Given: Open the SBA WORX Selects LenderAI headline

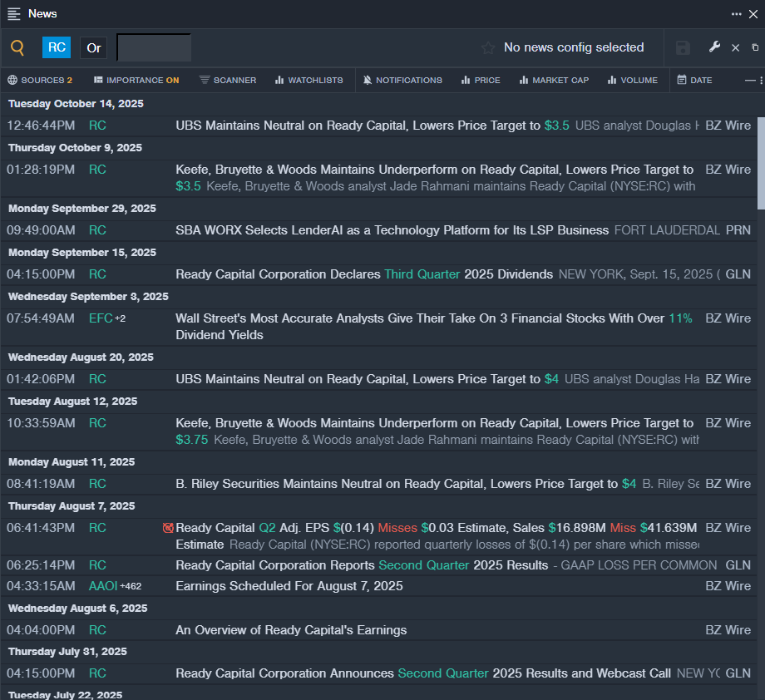Looking at the screenshot, I should coord(392,230).
